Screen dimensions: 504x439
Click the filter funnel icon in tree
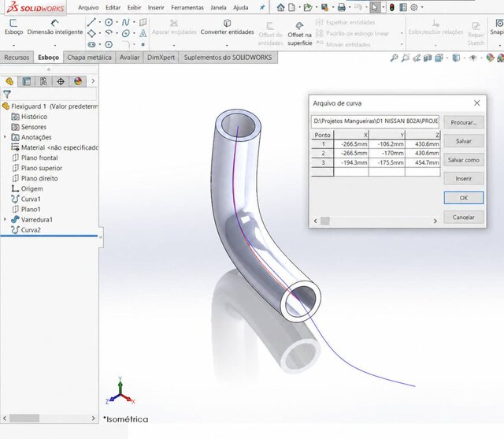(x=7, y=95)
